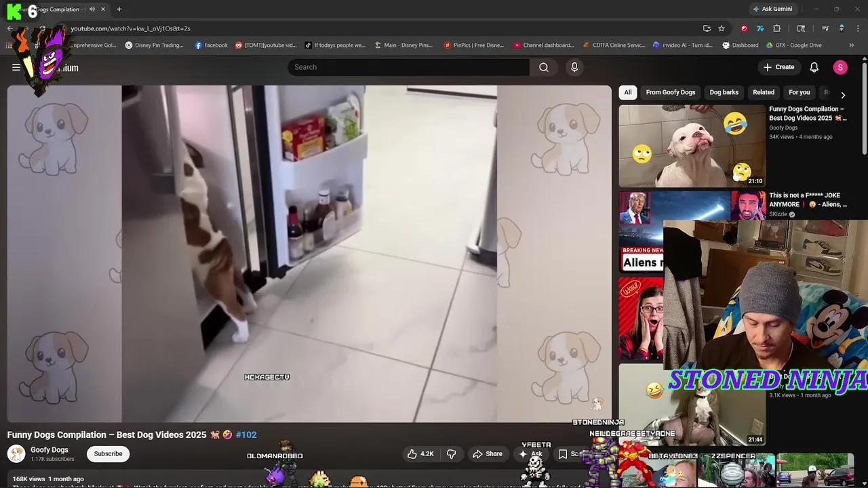This screenshot has height=488, width=868.
Task: Open 'If todays people we...' TikTok bookmark
Action: click(335, 45)
